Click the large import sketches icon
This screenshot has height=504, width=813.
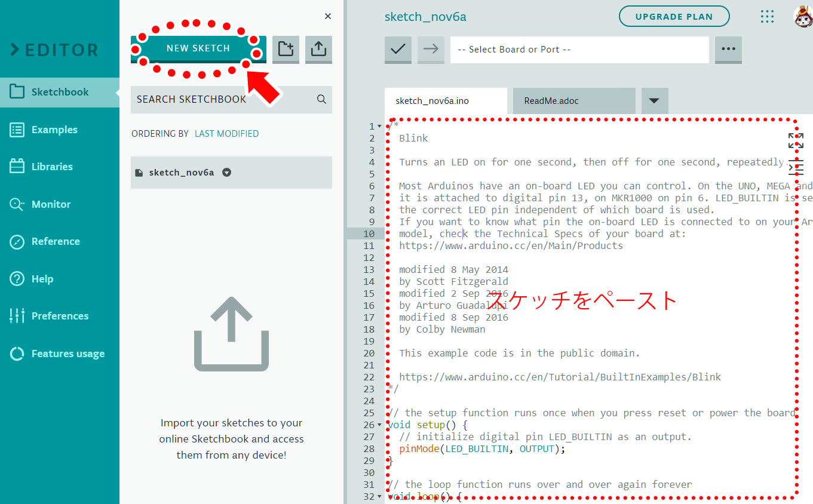[x=231, y=334]
